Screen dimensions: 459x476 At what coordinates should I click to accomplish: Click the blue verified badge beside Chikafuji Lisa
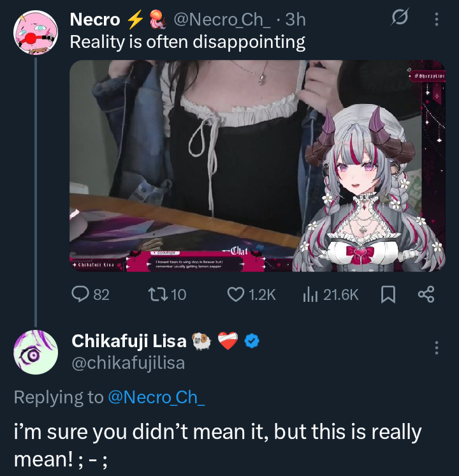(252, 341)
